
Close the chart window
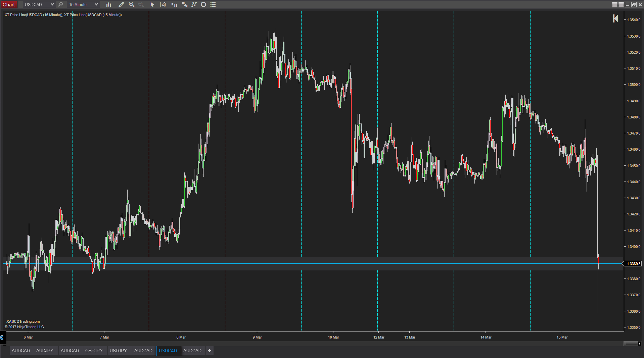[640, 4]
